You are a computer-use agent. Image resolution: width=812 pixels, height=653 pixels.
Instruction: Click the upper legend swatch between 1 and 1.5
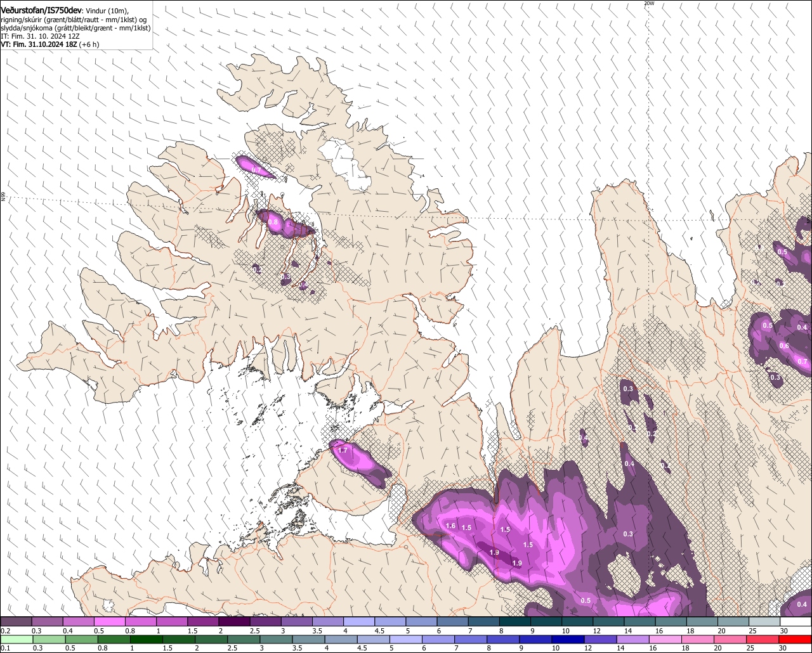click(172, 621)
